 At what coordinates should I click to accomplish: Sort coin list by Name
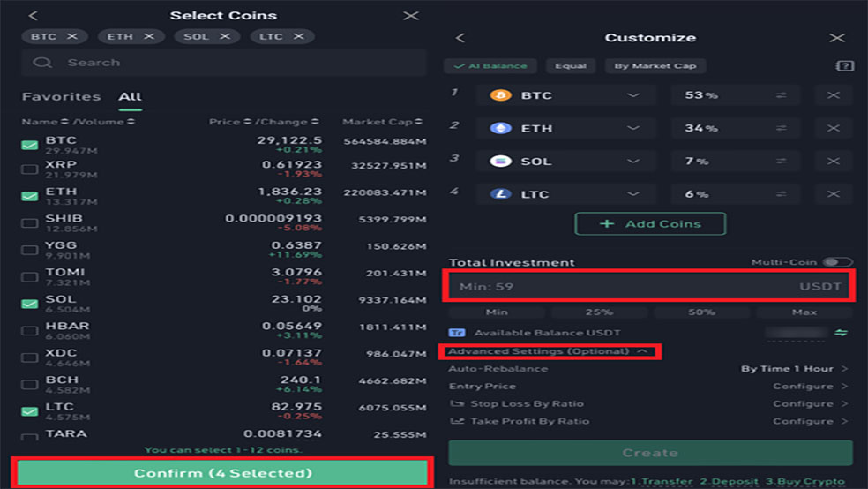(x=44, y=122)
